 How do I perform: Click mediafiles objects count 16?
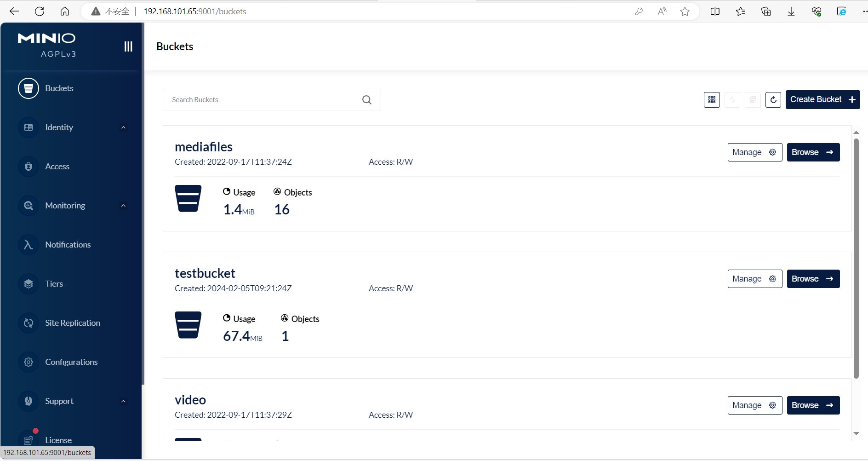click(x=282, y=210)
